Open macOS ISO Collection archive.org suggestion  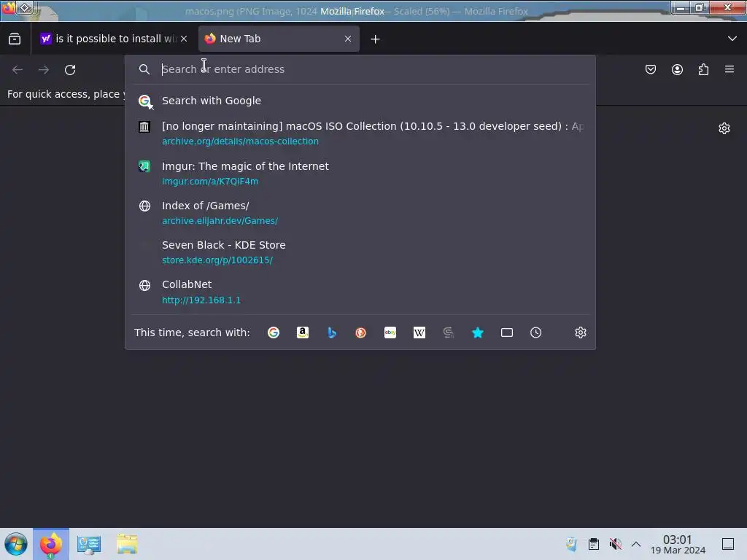360,133
